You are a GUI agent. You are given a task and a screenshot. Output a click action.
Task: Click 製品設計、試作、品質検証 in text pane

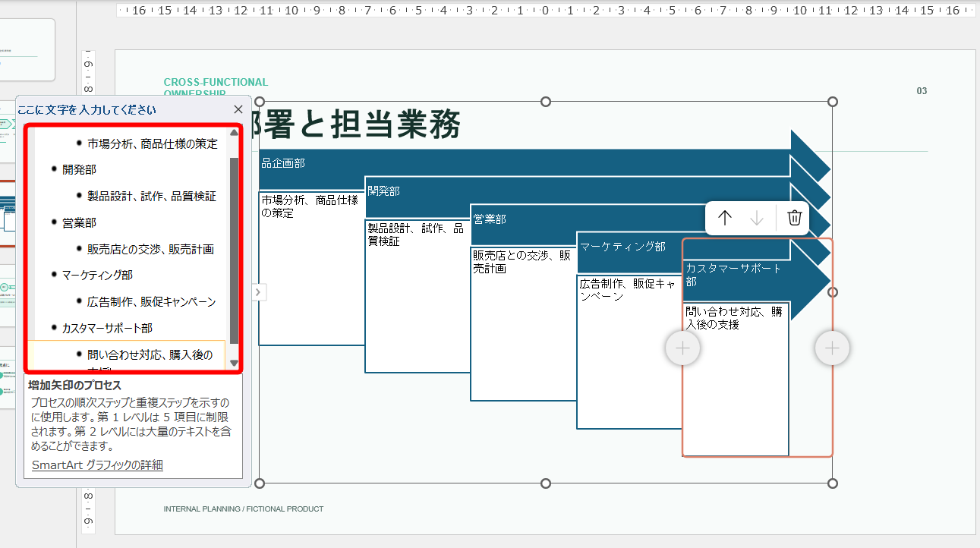(152, 196)
